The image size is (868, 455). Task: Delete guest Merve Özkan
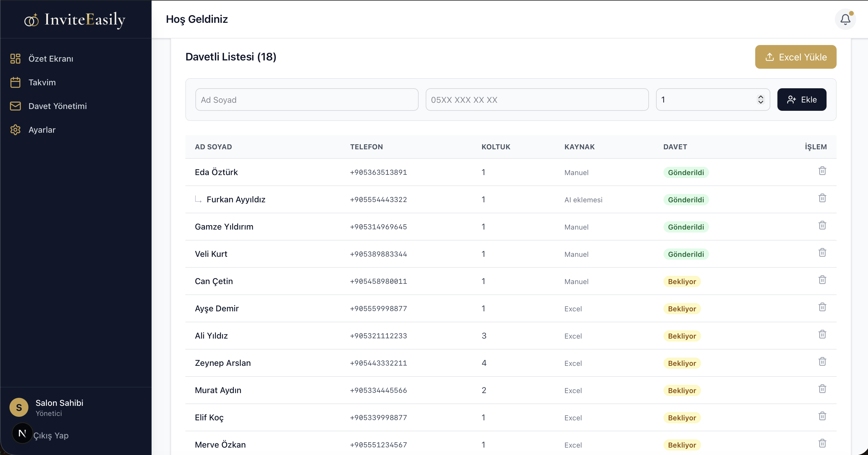(822, 444)
